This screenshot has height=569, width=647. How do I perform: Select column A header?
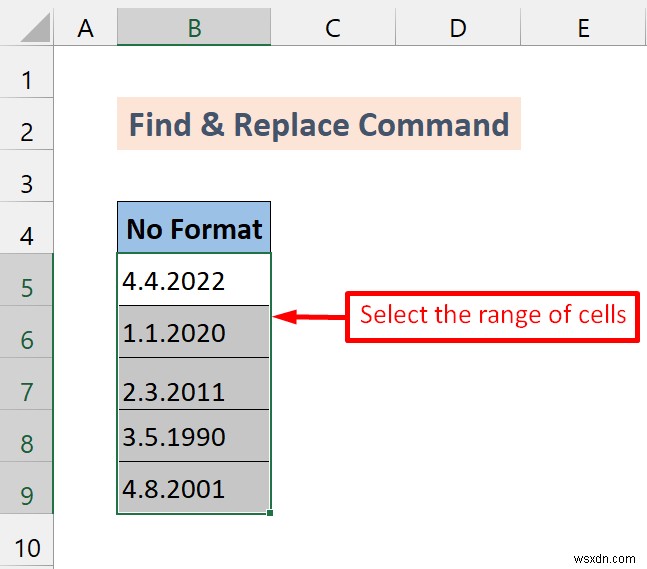tap(85, 27)
